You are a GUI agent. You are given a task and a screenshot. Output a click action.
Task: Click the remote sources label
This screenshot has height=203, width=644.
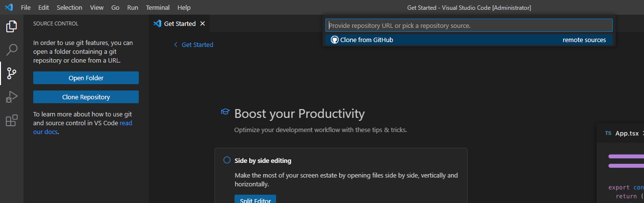pyautogui.click(x=584, y=40)
